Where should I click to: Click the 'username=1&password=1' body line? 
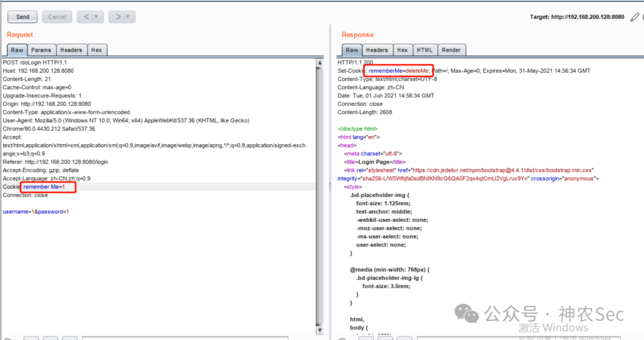[36, 211]
